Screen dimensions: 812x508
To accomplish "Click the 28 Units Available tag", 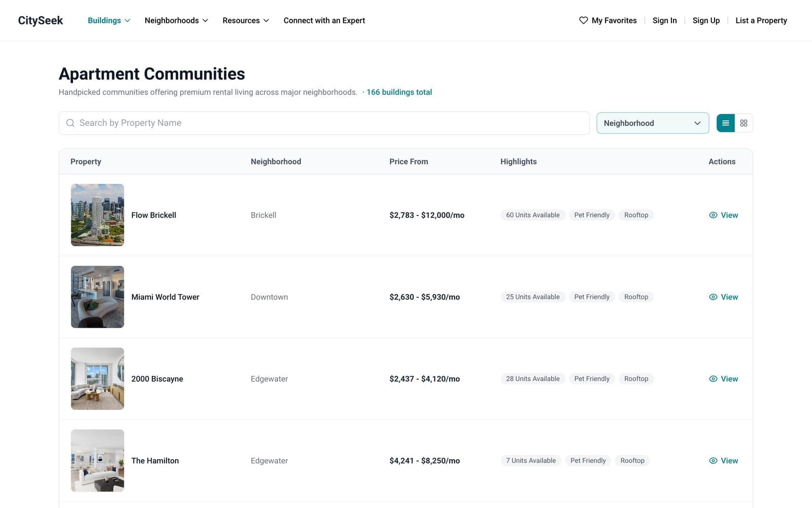I will [533, 378].
